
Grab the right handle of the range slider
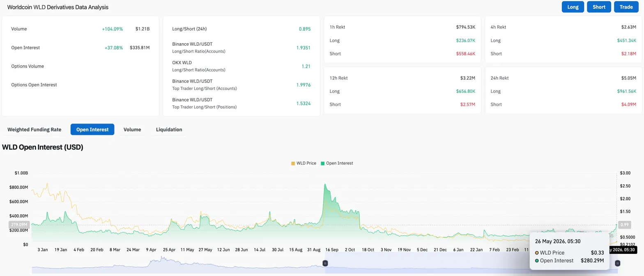pos(617,263)
